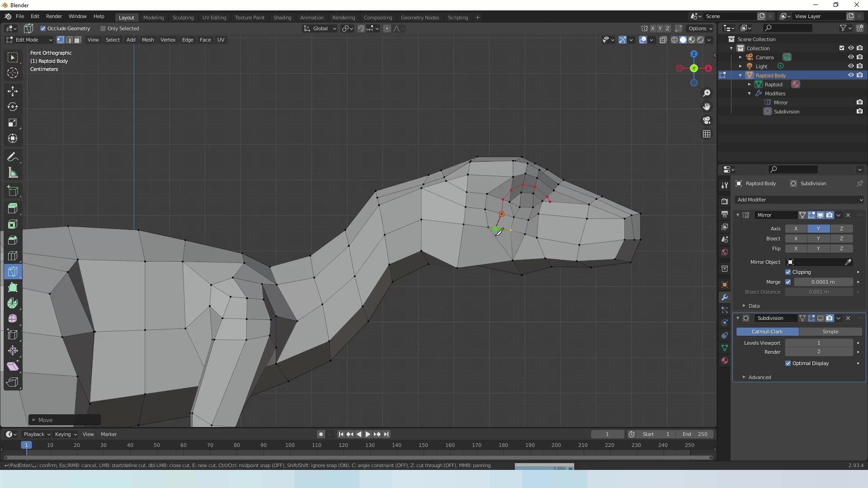
Task: Switch to face select mode
Action: [77, 40]
